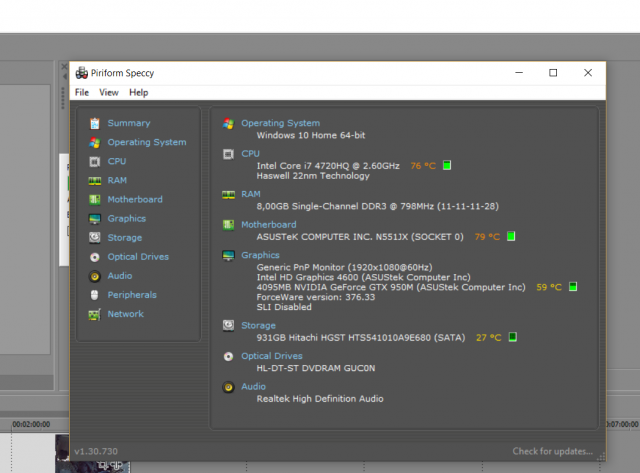Click the Motherboard icon in sidebar
640x473 pixels.
95,200
